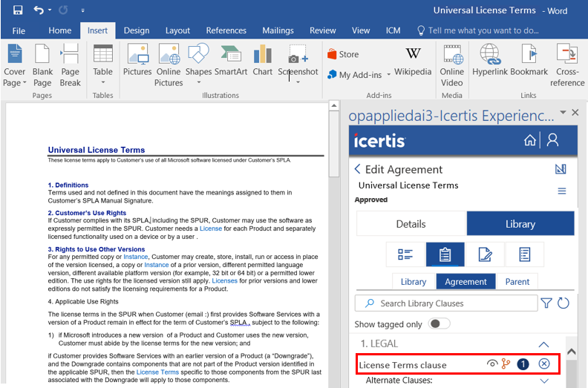Collapse the 1. LEGAL section

pos(543,344)
